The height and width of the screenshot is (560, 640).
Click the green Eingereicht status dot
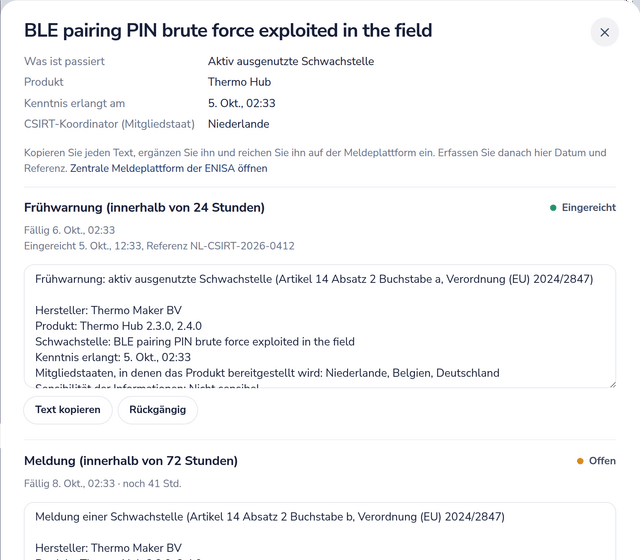[553, 208]
